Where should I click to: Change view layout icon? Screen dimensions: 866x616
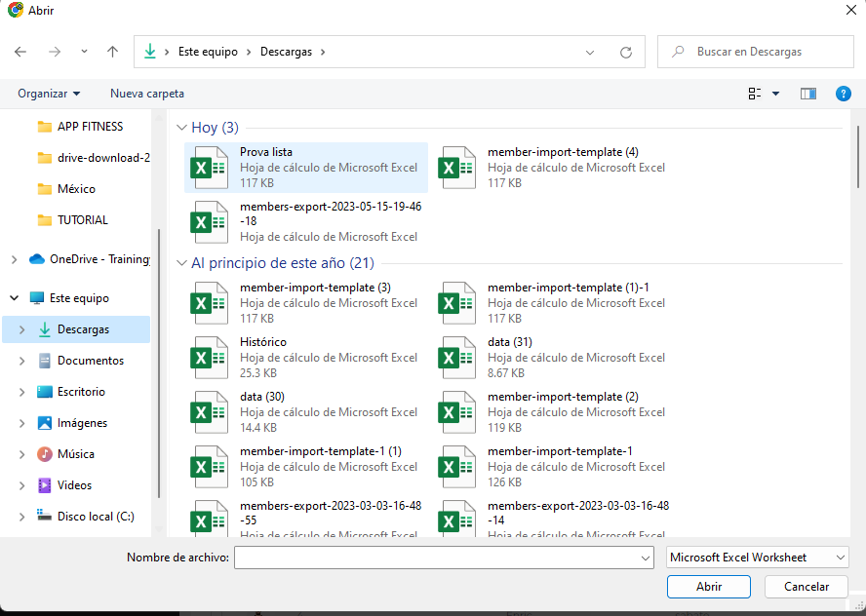pyautogui.click(x=755, y=94)
